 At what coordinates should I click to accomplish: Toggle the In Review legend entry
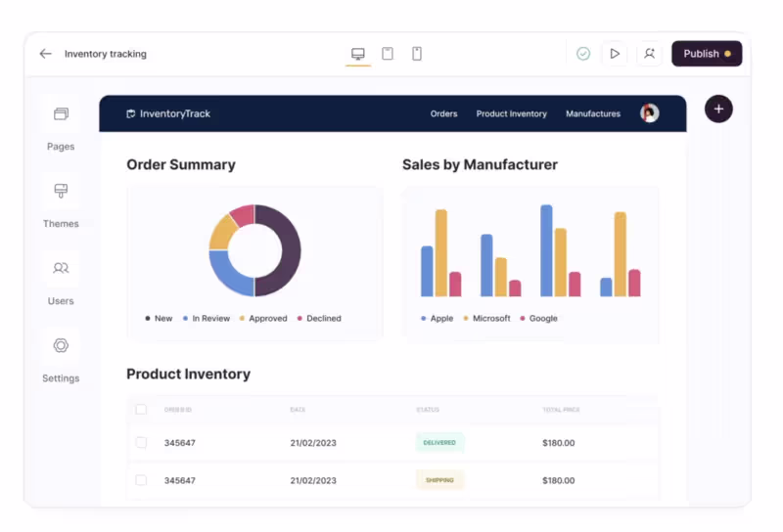click(207, 319)
